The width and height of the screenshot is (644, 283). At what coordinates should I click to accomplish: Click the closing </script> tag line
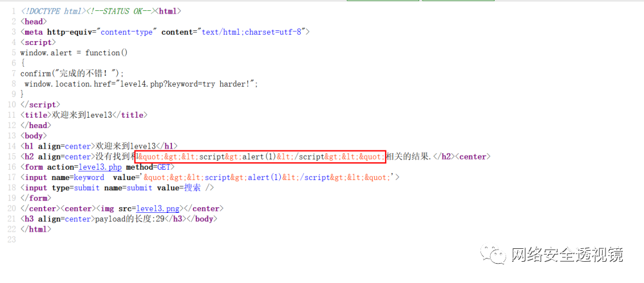point(40,105)
